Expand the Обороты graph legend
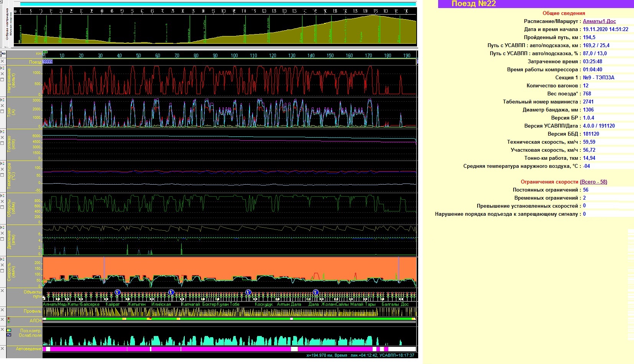634x364 pixels. [2, 195]
